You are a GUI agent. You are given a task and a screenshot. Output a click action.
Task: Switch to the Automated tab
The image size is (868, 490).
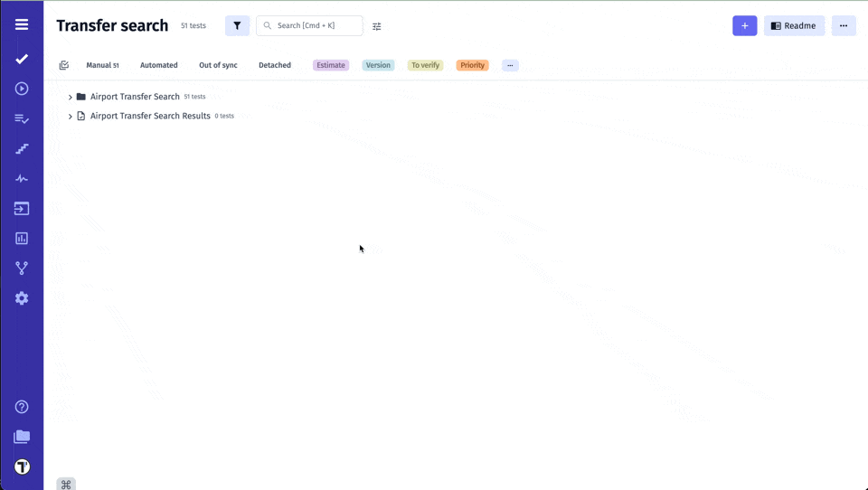[x=158, y=65]
